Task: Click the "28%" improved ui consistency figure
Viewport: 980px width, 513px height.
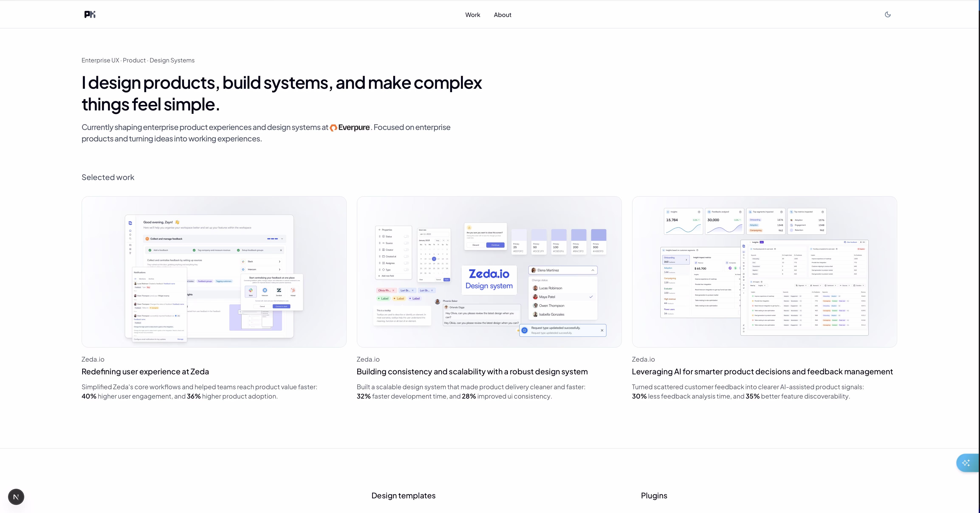Action: pyautogui.click(x=469, y=396)
